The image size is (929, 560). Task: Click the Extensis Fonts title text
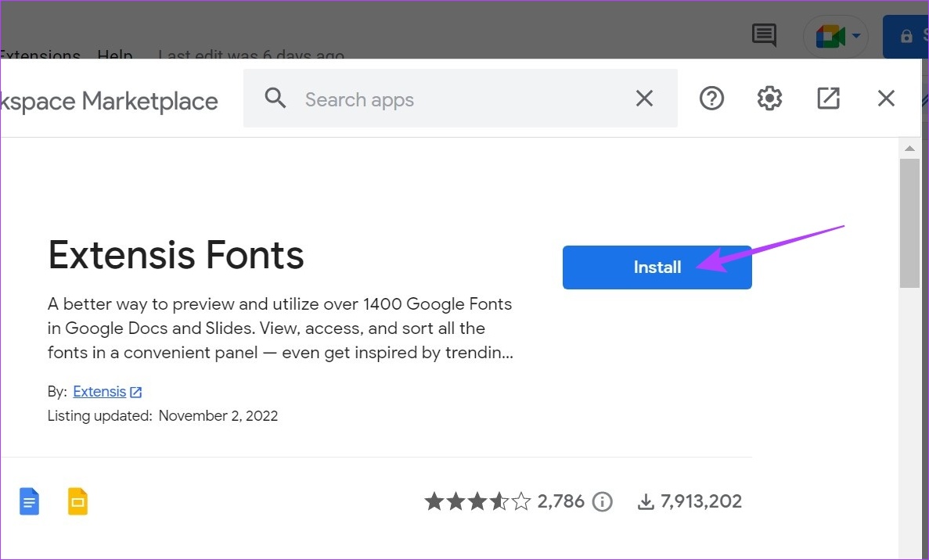coord(176,255)
